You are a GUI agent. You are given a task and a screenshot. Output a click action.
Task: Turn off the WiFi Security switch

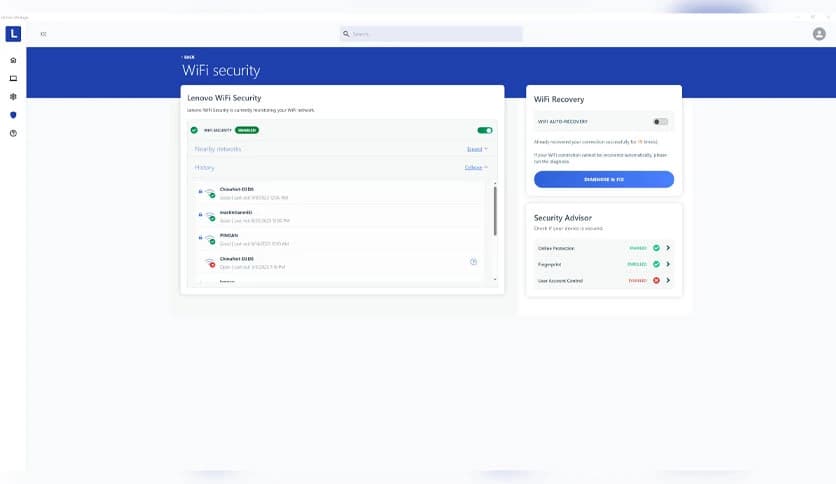tap(485, 130)
